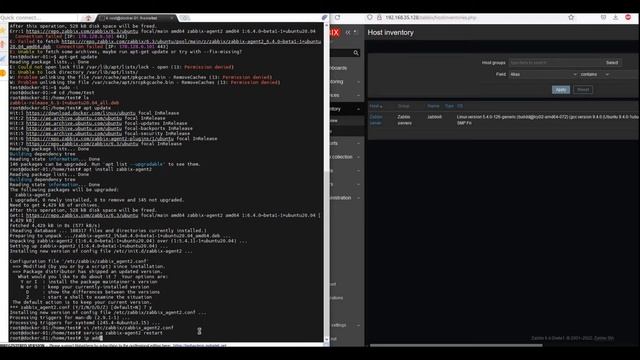Open the browser downloads icon
Image resolution: width=640 pixels, height=360 pixels.
(616, 18)
